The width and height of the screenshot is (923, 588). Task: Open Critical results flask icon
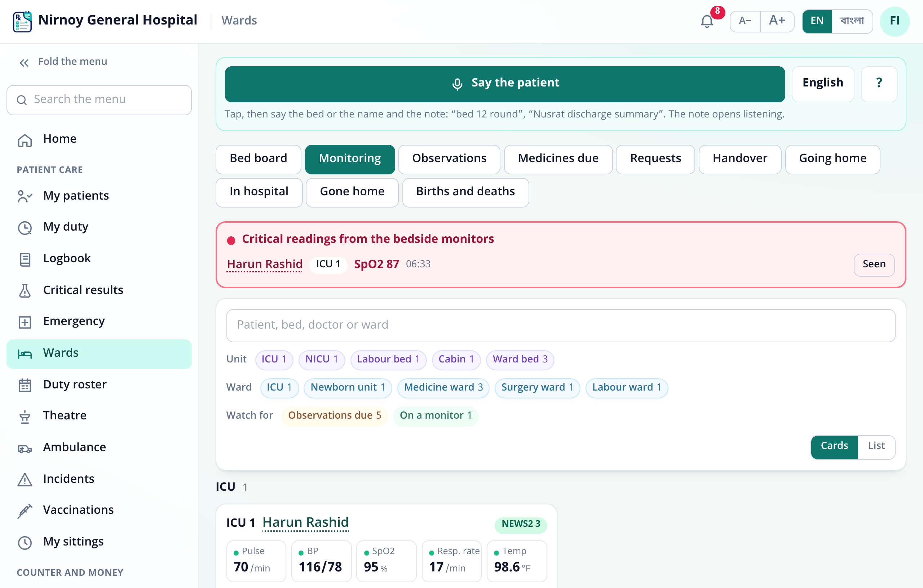click(25, 291)
